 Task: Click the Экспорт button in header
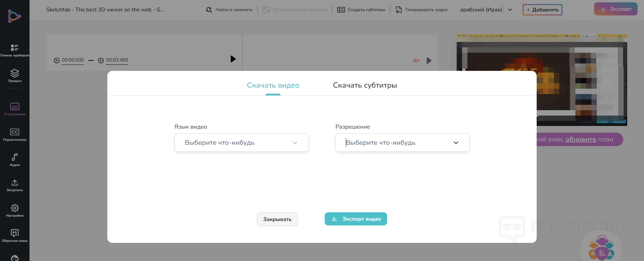[x=616, y=9]
